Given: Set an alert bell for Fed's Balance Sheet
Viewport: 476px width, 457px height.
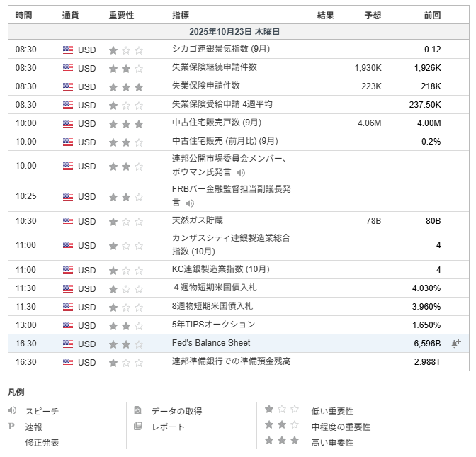Looking at the screenshot, I should [x=455, y=344].
